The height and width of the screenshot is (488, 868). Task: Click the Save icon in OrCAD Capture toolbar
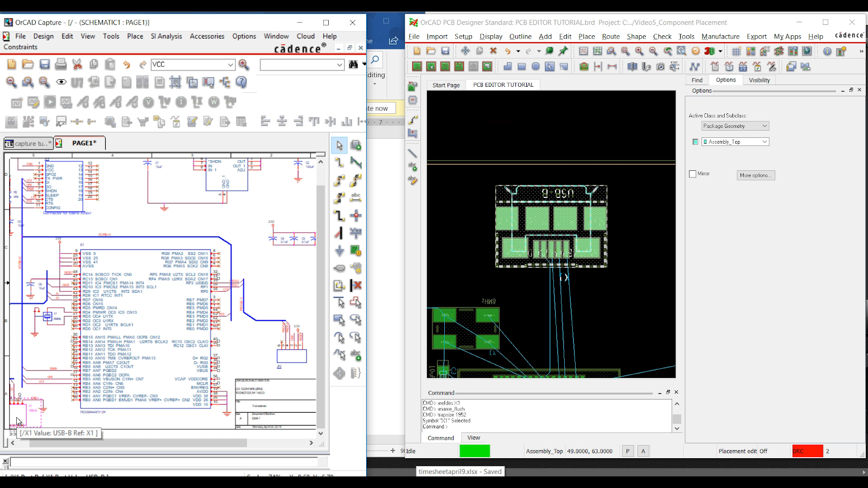[44, 65]
